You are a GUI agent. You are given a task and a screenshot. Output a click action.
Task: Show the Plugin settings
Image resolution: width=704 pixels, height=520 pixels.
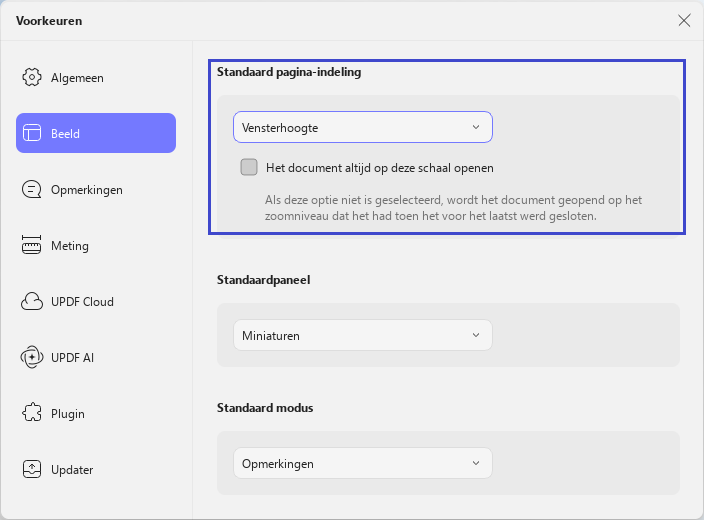[96, 413]
